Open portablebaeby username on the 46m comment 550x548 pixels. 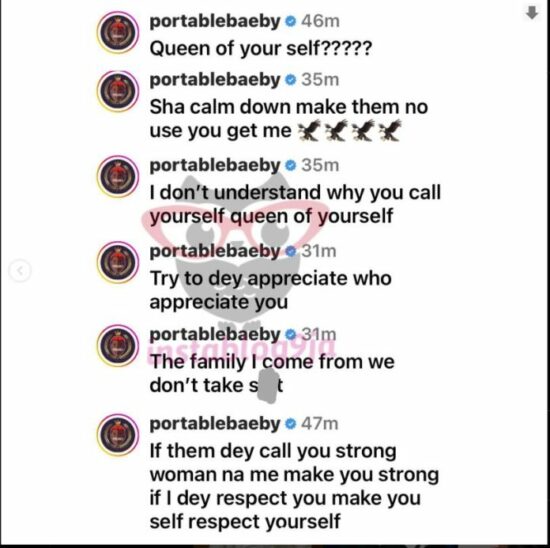coord(215,21)
